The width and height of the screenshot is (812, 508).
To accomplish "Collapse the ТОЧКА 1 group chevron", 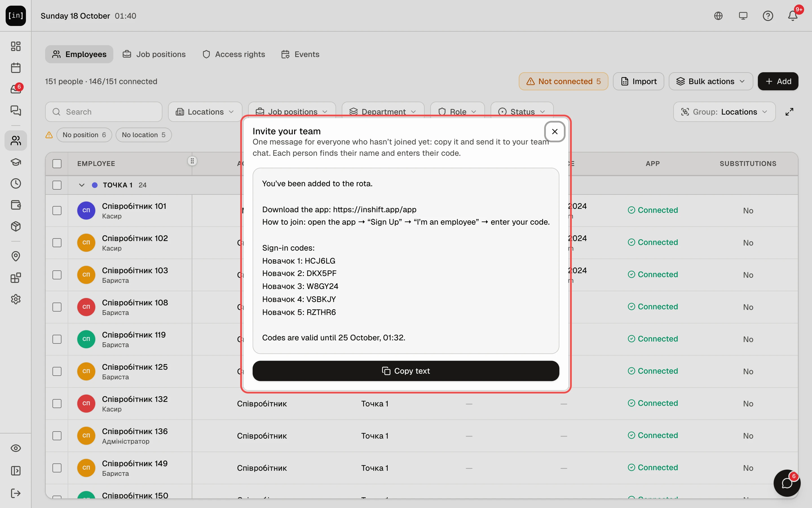I will [x=81, y=185].
